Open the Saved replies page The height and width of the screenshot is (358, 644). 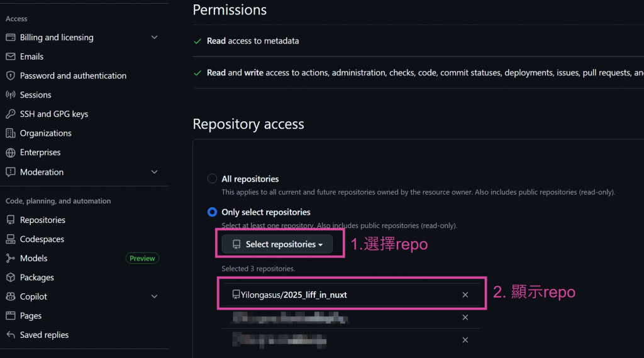(x=45, y=335)
